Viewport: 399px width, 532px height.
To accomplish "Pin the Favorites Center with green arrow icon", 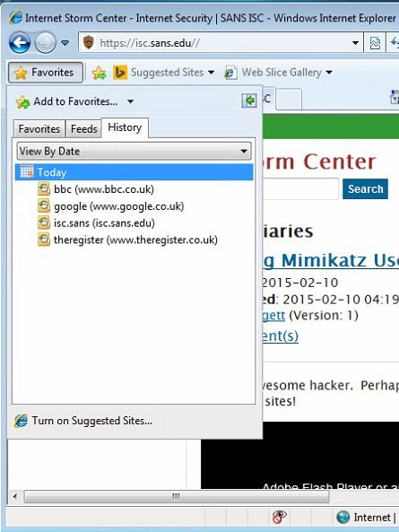I will [249, 100].
